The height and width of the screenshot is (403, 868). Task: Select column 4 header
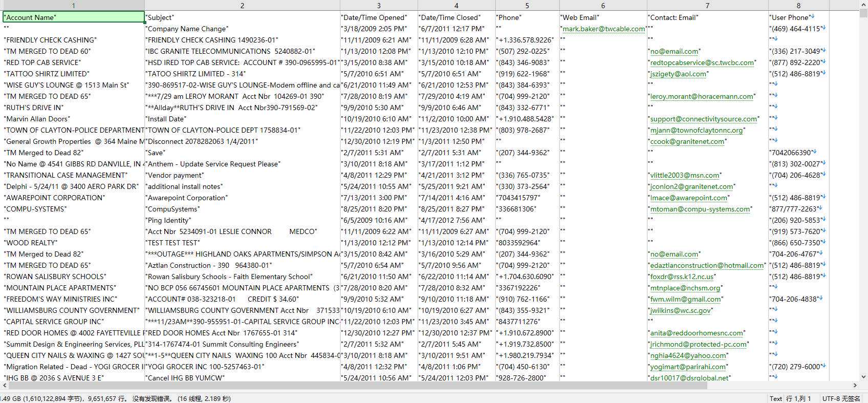tap(457, 6)
